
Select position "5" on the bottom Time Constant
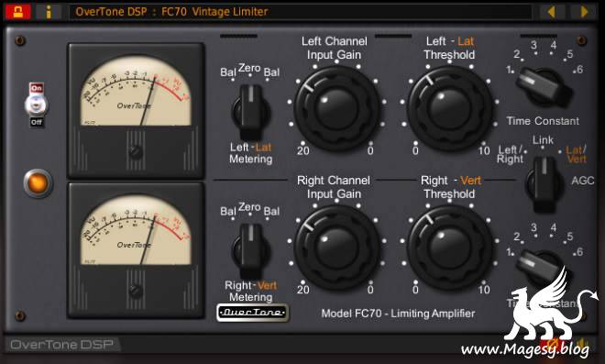(x=570, y=237)
